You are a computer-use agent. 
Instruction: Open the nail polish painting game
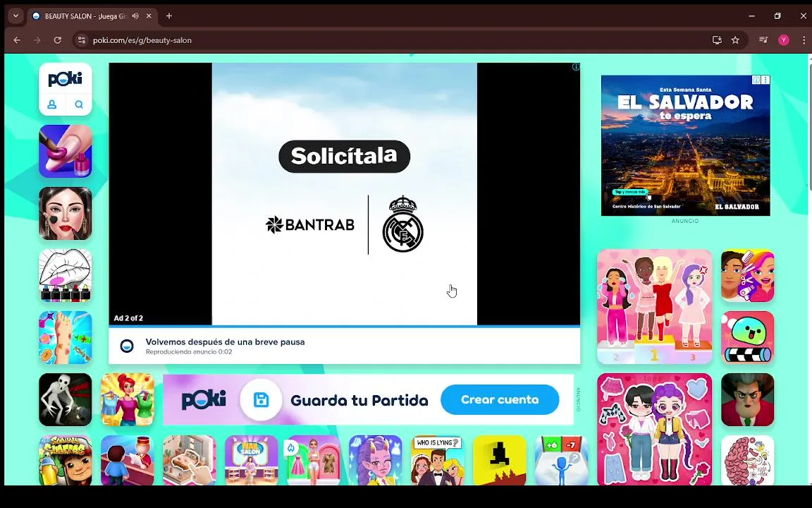click(66, 151)
